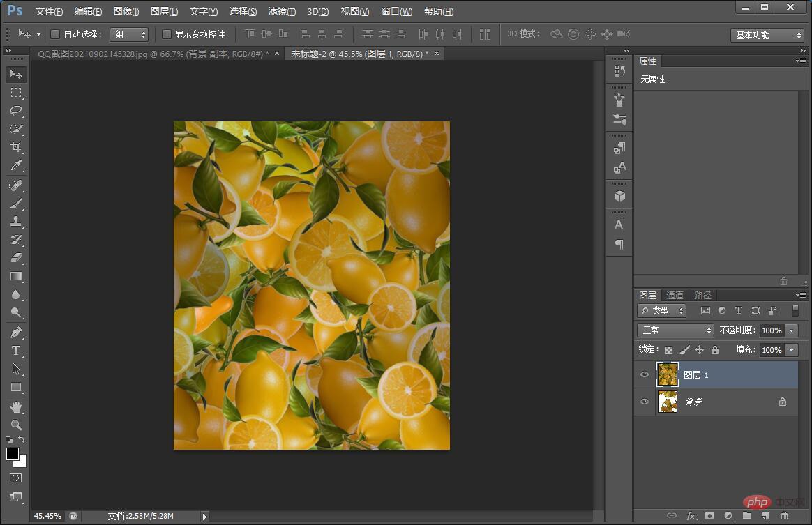Enable the 显示变换控件 checkbox

coord(167,34)
